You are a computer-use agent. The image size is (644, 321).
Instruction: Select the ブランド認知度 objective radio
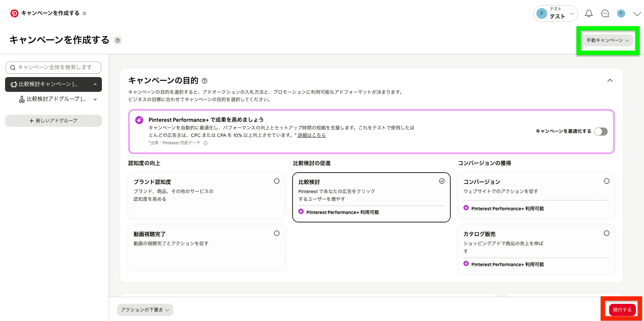[x=277, y=181]
